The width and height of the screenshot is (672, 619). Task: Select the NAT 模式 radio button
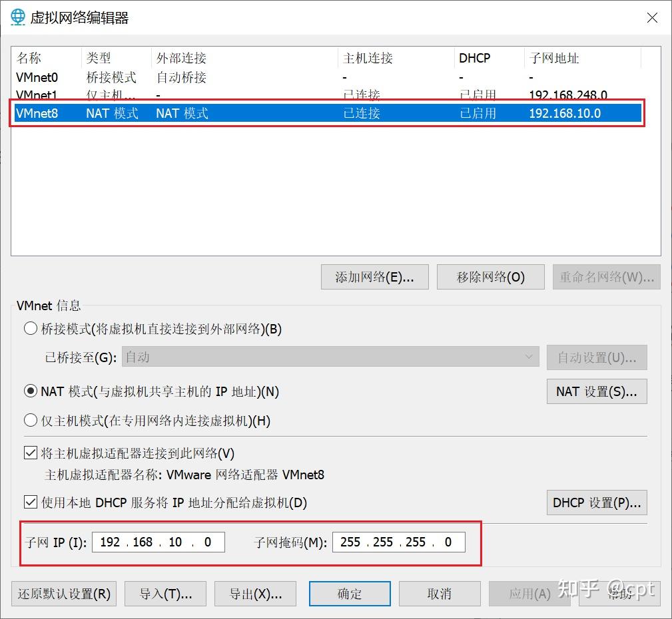pos(31,391)
